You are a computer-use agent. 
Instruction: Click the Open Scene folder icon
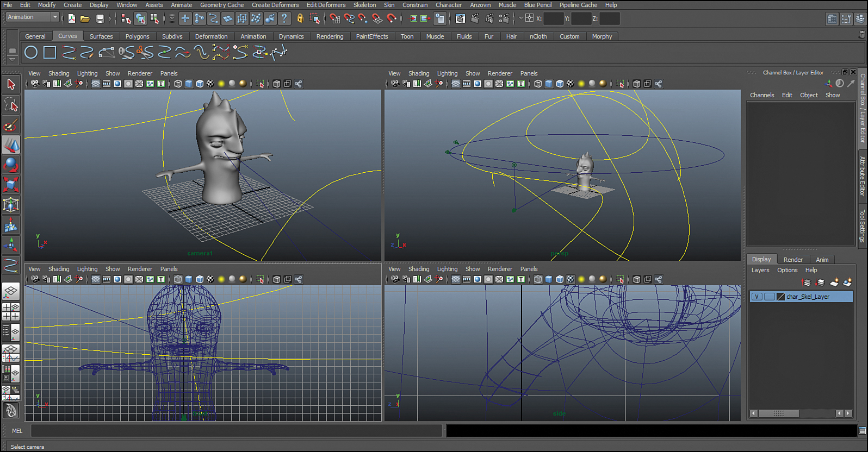tap(85, 18)
